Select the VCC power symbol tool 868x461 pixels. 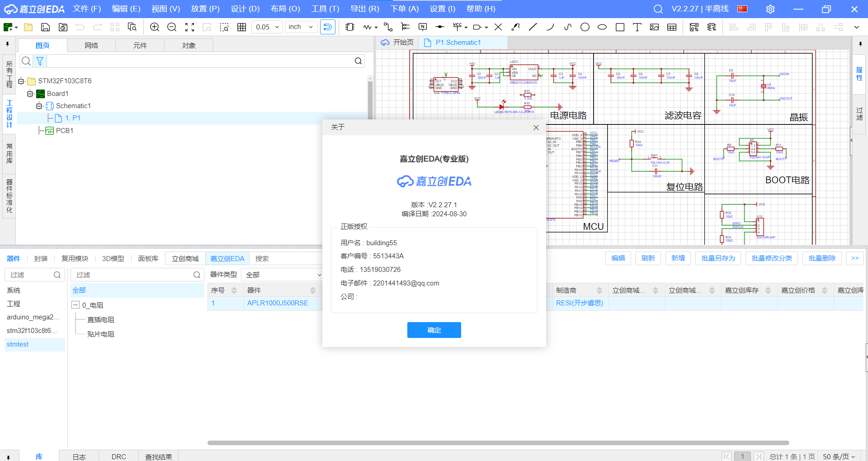click(x=458, y=27)
